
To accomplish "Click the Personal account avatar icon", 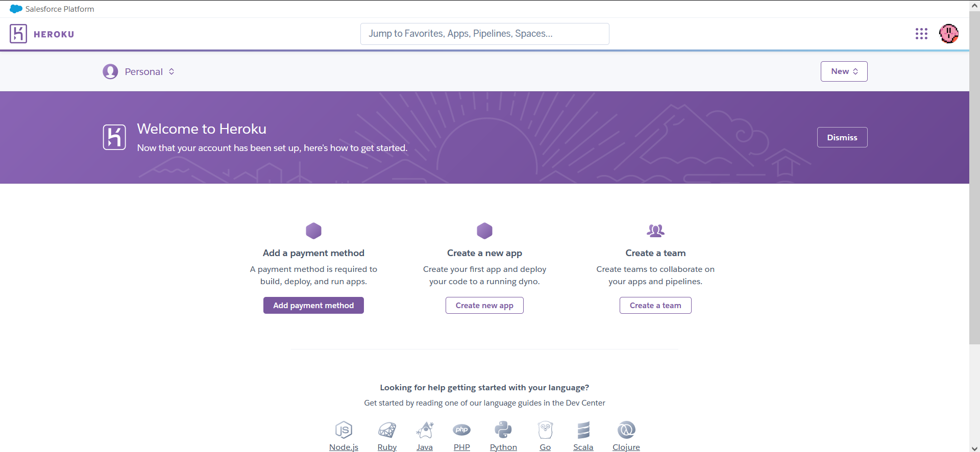I will click(x=110, y=71).
